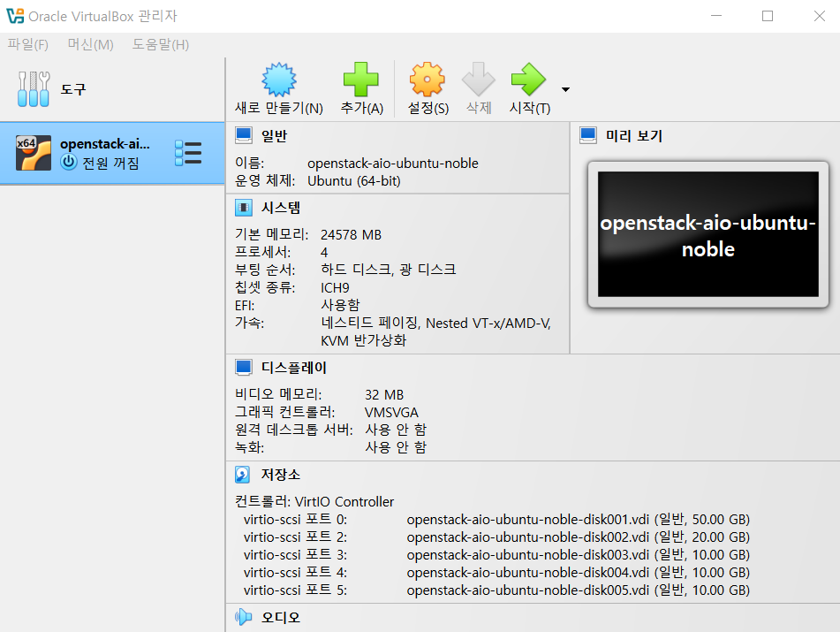The height and width of the screenshot is (632, 840).
Task: Open the Help 도움말(H) menu
Action: pos(161,44)
